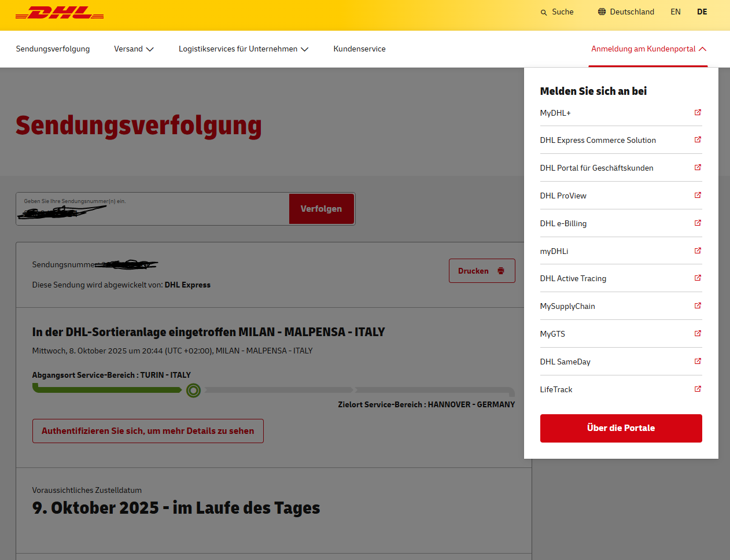730x560 pixels.
Task: Click the Über die Portale button
Action: 621,428
